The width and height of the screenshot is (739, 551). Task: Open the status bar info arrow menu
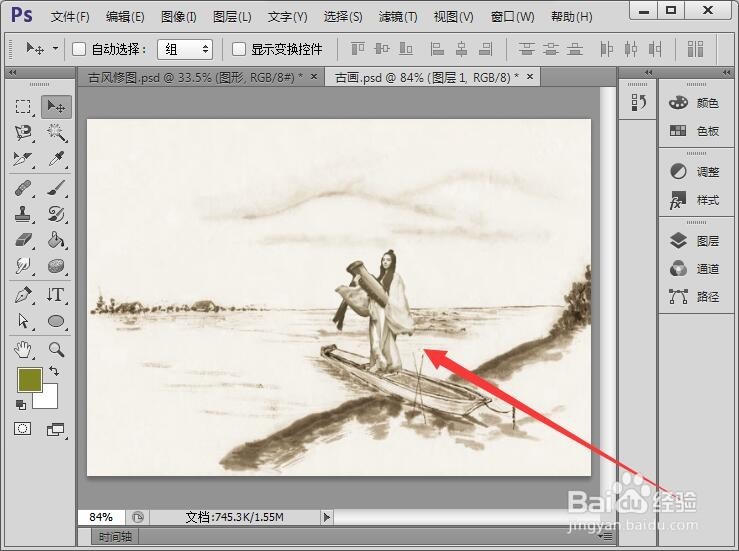click(327, 517)
